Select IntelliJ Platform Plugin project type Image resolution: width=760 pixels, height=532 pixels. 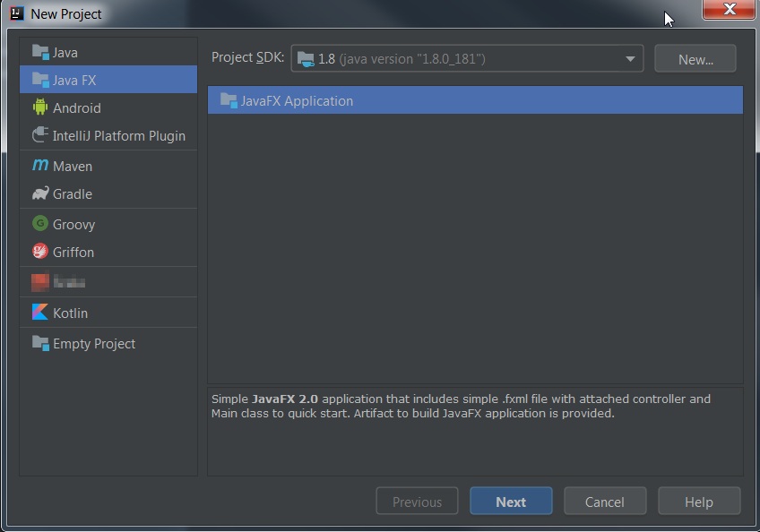(x=109, y=135)
